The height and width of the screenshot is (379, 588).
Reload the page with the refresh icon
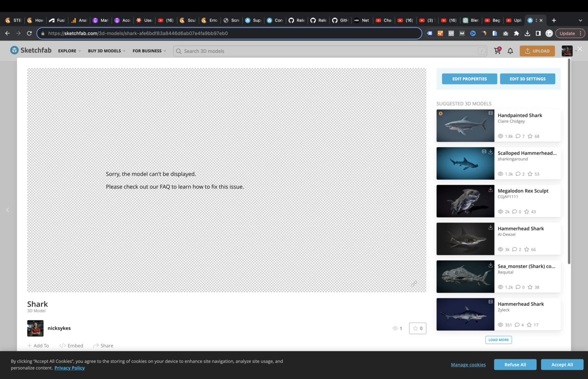[x=29, y=33]
